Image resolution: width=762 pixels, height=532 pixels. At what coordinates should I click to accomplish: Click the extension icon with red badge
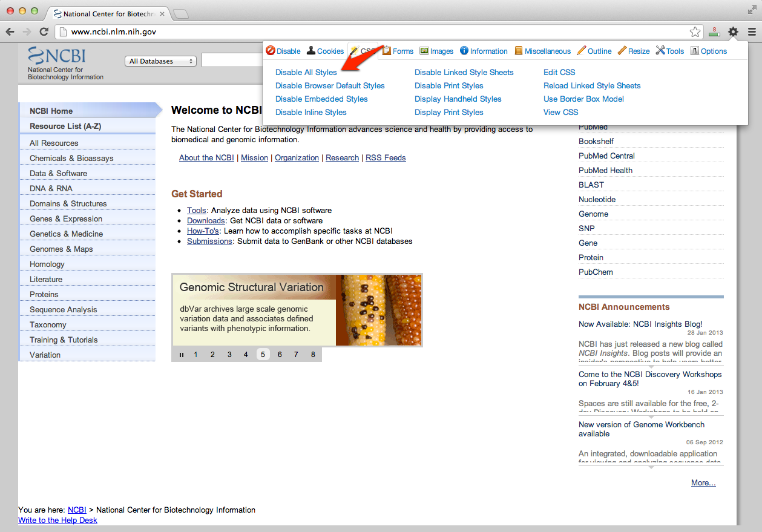tap(715, 32)
